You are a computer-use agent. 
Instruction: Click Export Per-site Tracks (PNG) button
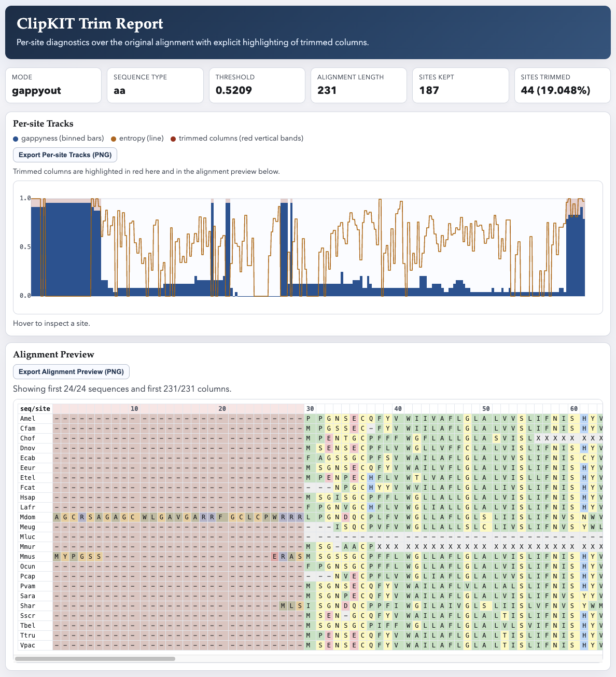pyautogui.click(x=65, y=155)
